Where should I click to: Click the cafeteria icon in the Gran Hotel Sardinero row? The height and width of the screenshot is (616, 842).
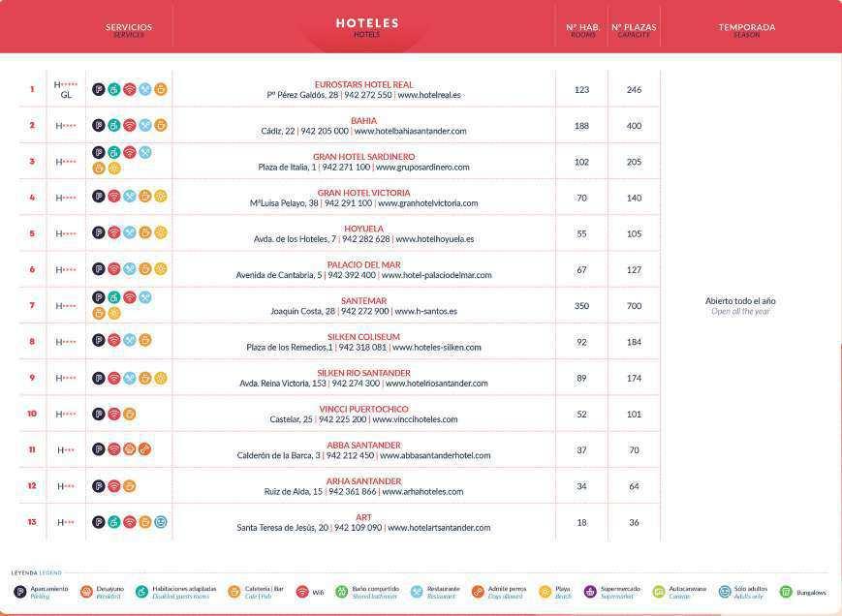pyautogui.click(x=98, y=169)
